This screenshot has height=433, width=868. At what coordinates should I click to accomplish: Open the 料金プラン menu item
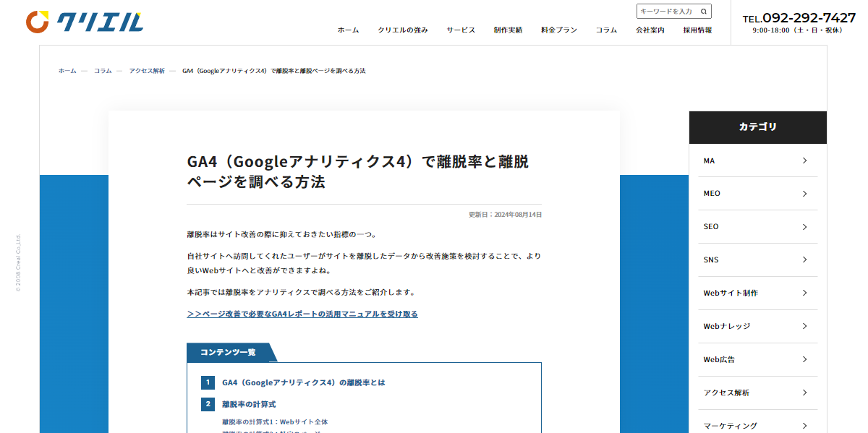pos(559,30)
